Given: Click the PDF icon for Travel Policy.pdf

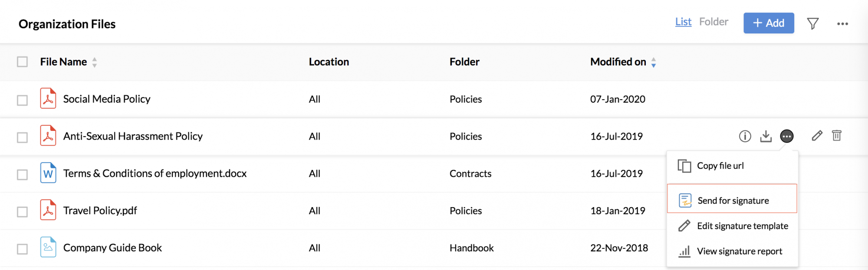Looking at the screenshot, I should click(x=48, y=210).
